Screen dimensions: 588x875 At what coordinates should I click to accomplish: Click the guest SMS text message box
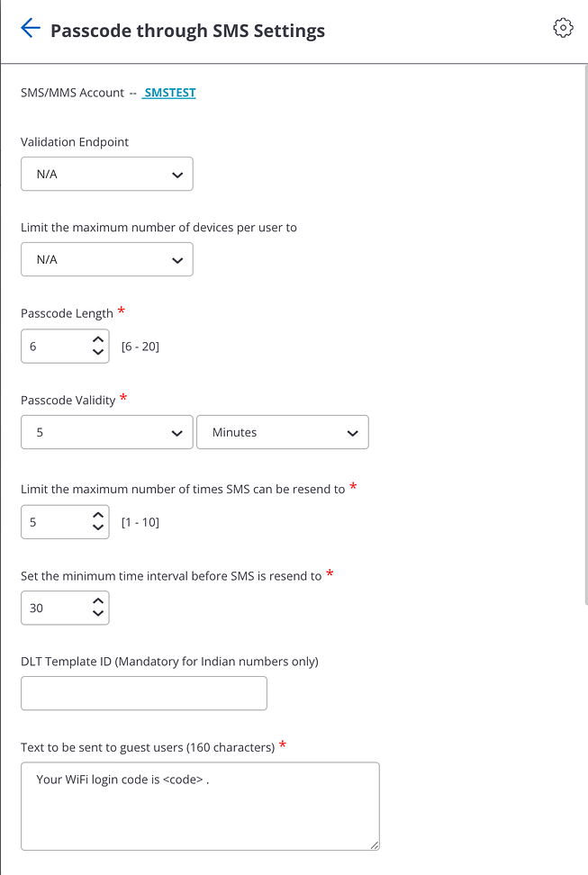[200, 806]
